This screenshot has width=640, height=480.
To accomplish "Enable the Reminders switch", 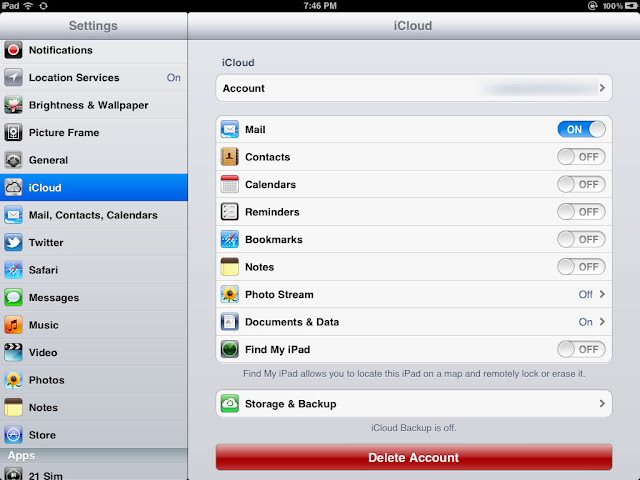I will tap(581, 212).
